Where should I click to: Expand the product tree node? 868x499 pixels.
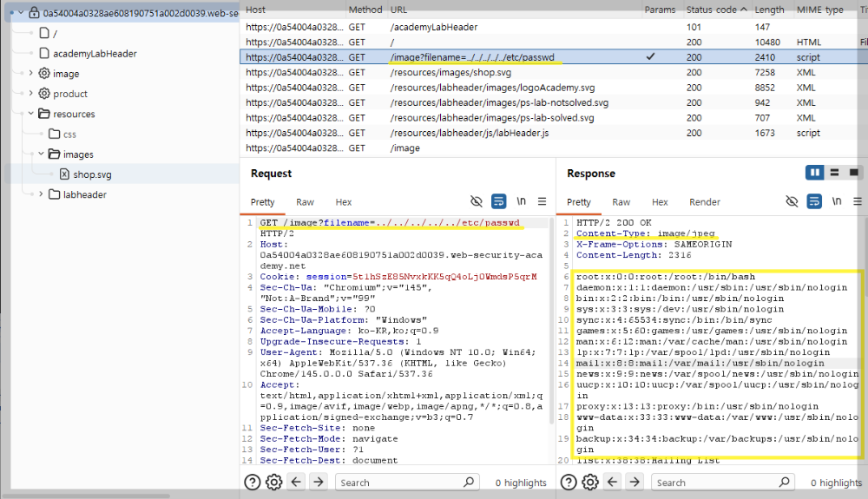coord(31,93)
